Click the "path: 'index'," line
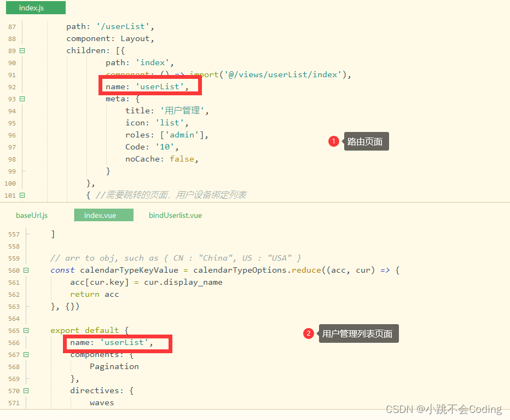510x420 pixels. (140, 62)
